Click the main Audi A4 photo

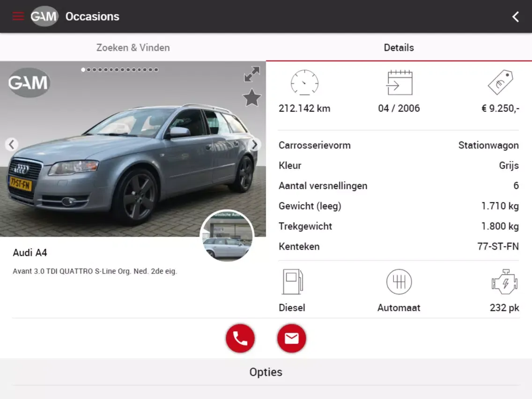coord(133,149)
